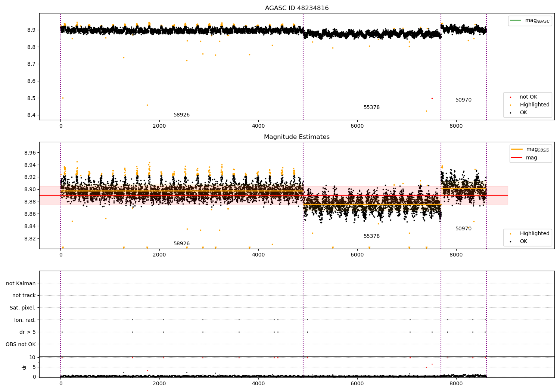
Task: Click the 'AGASC ID 48234816' plot title
Action: [297, 8]
